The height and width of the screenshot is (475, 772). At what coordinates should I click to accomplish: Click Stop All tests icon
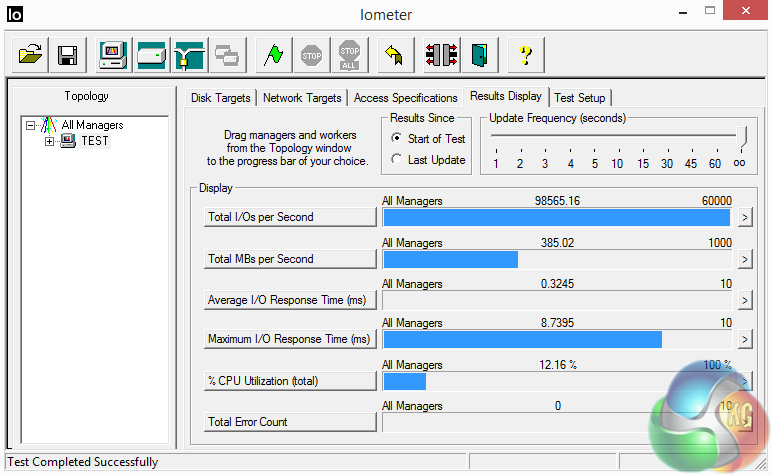tap(350, 55)
